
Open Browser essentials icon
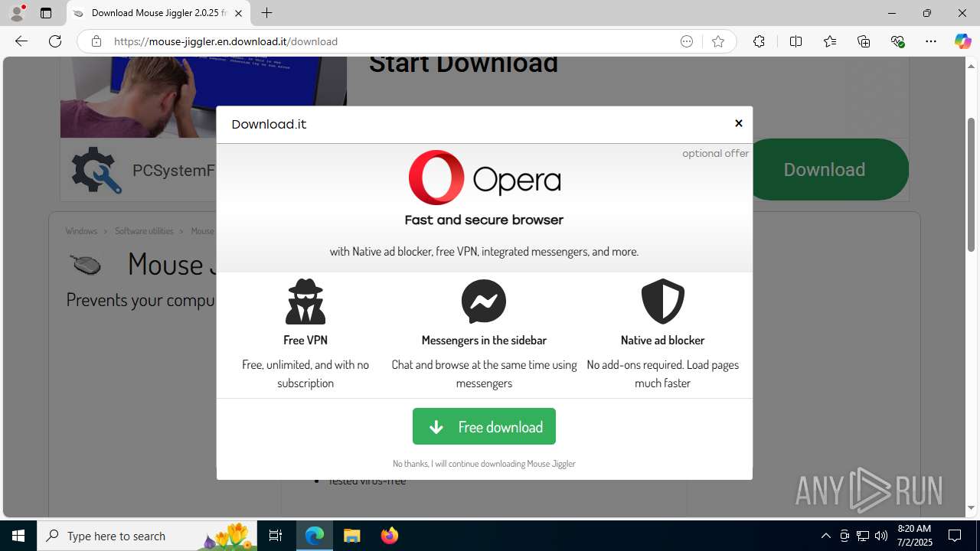click(897, 41)
